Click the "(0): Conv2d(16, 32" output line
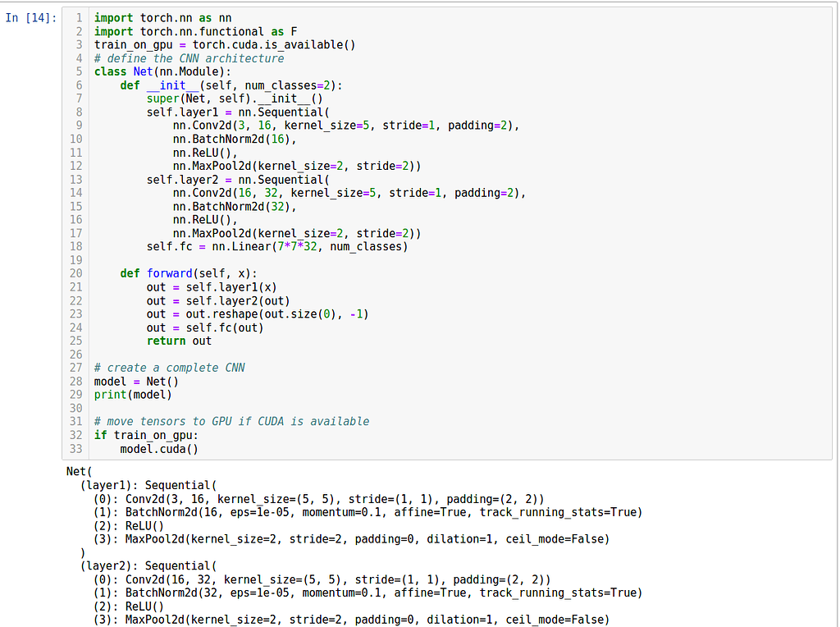The image size is (840, 627). click(322, 580)
